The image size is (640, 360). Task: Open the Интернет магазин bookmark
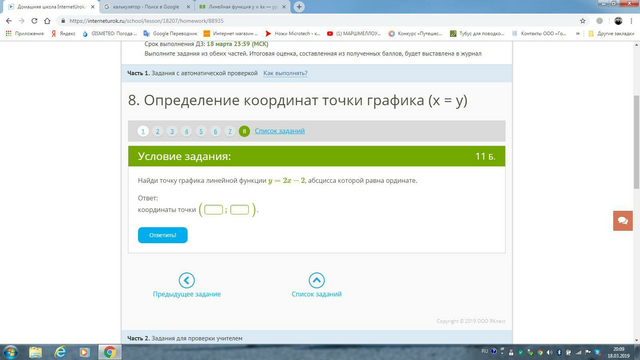click(x=231, y=33)
